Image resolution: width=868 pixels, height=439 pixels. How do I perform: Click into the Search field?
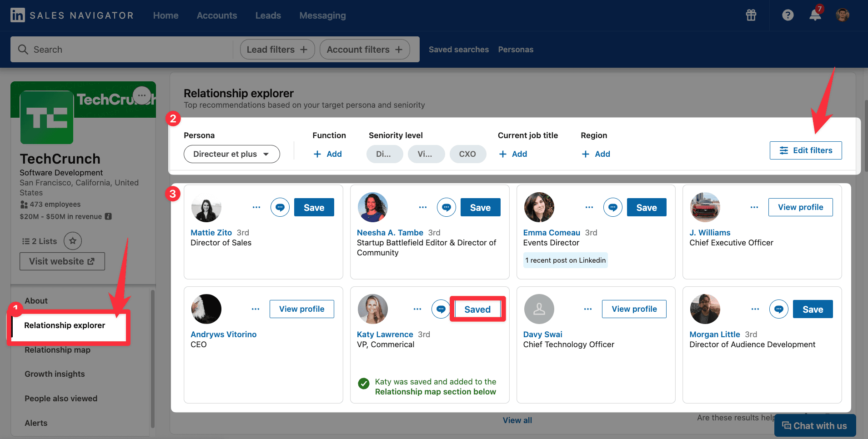click(123, 50)
